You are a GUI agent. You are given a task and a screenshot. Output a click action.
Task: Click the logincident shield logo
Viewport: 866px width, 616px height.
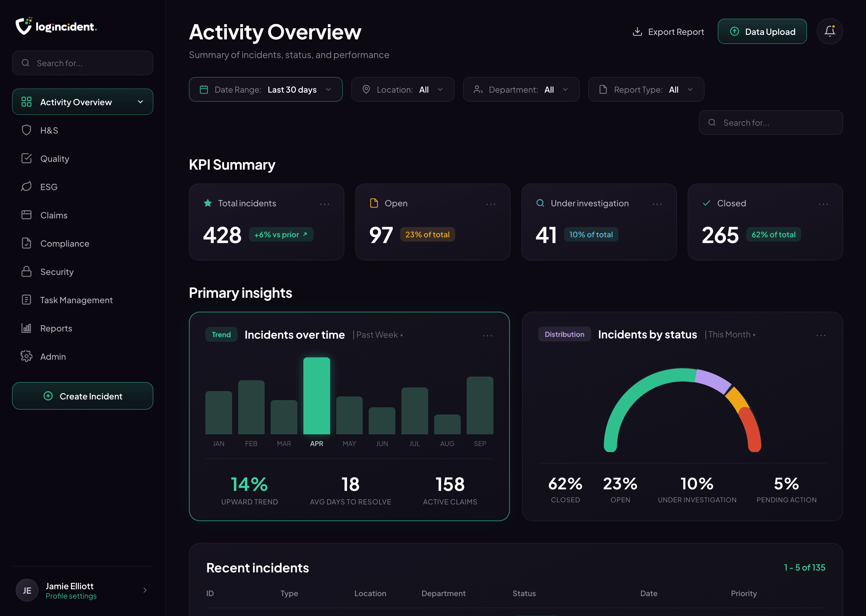coord(23,26)
